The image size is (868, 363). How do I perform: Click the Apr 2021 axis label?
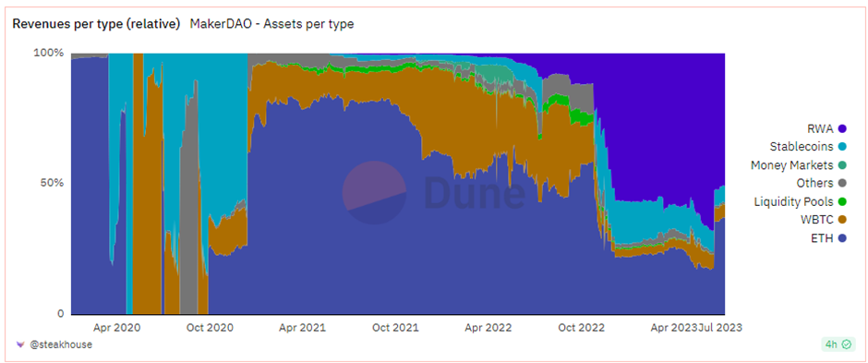pyautogui.click(x=302, y=328)
